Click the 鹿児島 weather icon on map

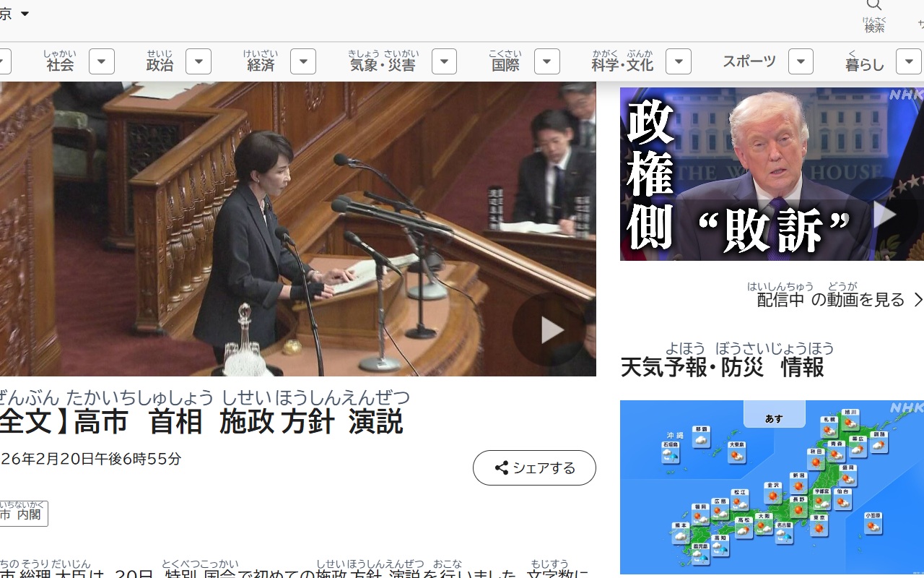click(701, 553)
